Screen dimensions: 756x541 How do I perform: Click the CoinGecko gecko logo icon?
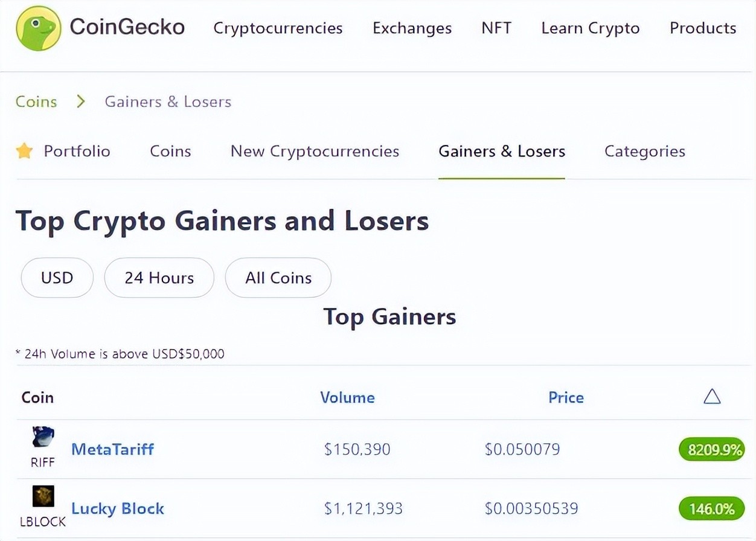(x=39, y=28)
